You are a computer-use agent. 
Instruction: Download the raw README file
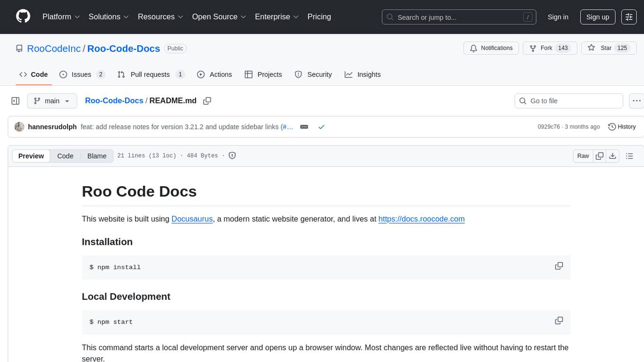point(612,156)
